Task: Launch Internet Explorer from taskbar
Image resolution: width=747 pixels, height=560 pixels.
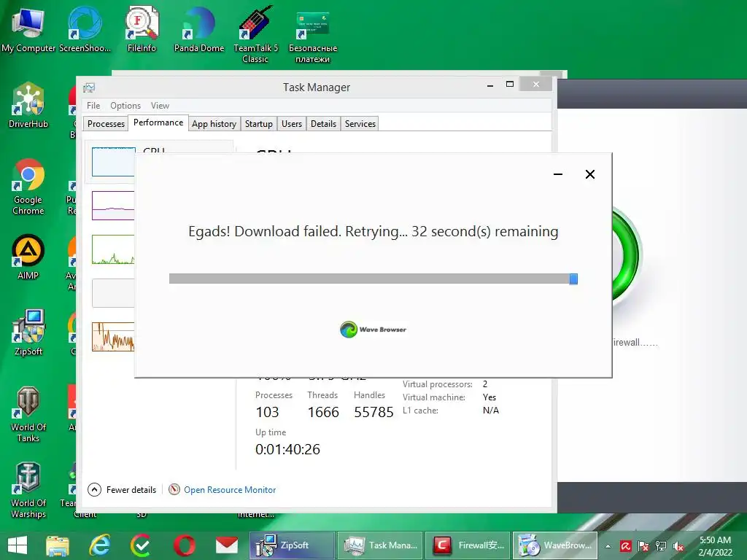Action: [x=99, y=545]
